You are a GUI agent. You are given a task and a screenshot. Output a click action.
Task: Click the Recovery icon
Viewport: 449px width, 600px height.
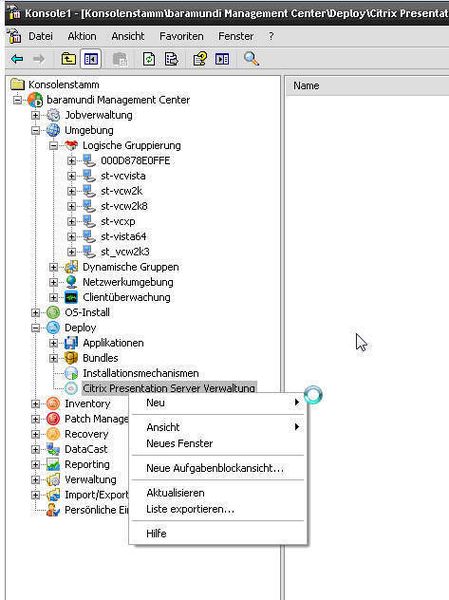[x=53, y=434]
